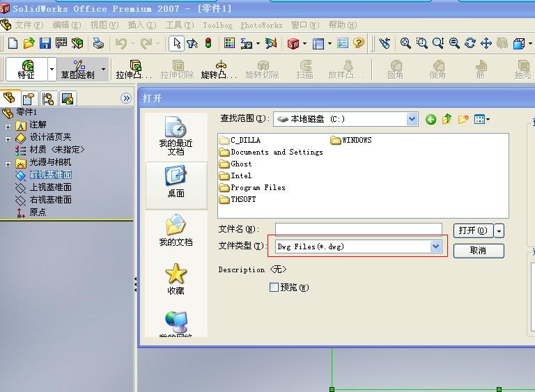
Task: Select the Program Files folder
Action: coord(252,187)
